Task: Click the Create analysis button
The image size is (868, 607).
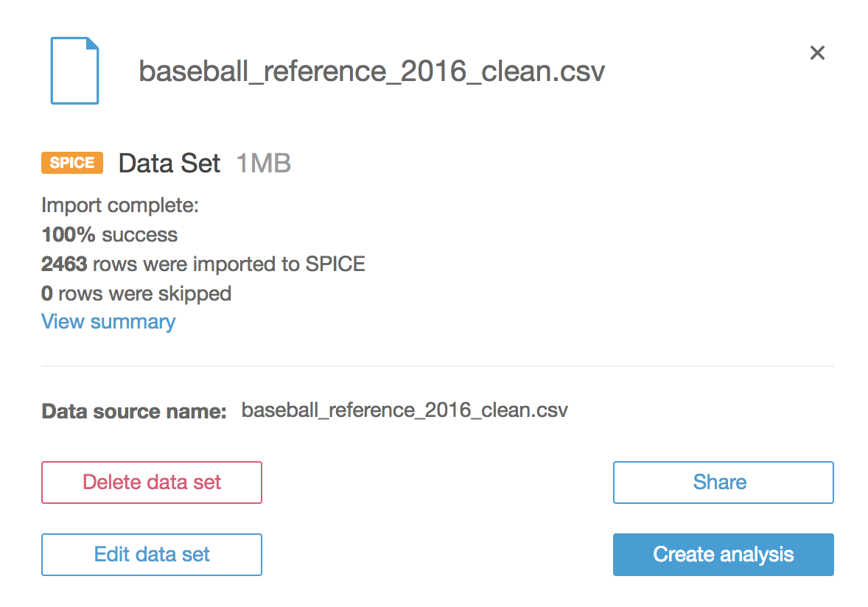Action: point(723,555)
